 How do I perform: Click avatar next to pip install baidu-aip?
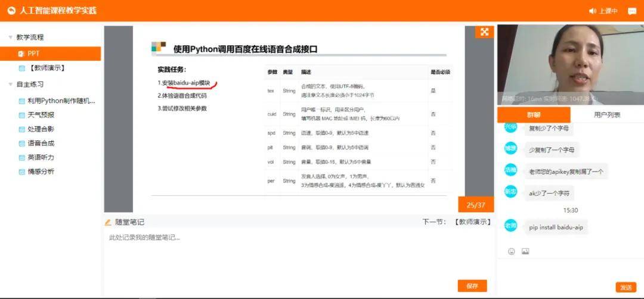click(510, 226)
